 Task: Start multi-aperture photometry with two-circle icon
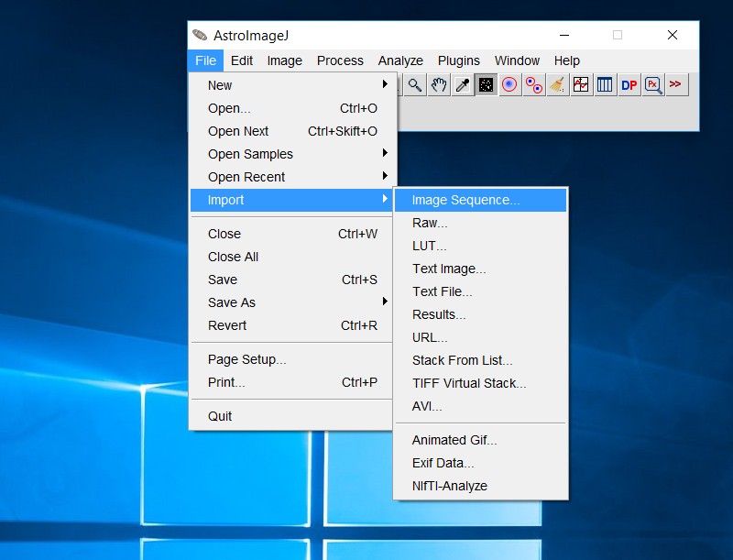tap(533, 85)
